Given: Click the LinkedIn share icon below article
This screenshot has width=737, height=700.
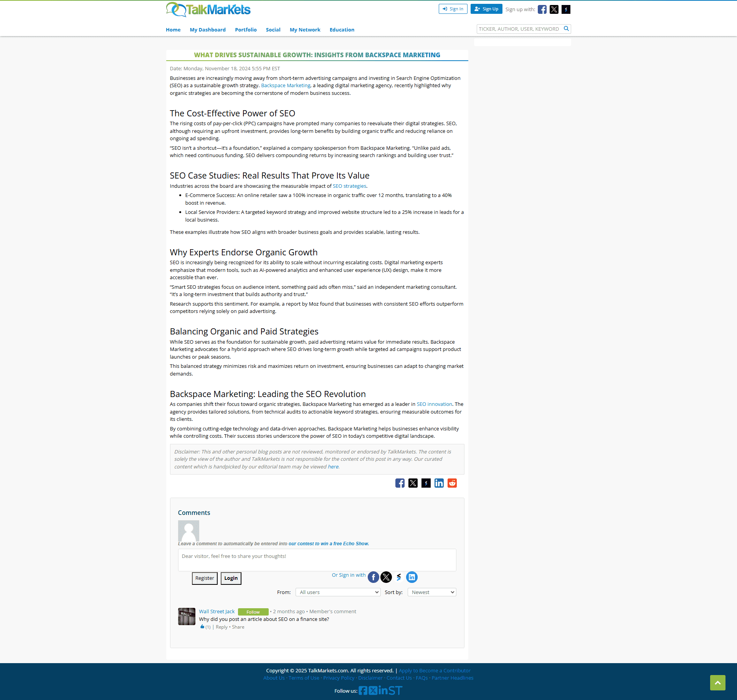Looking at the screenshot, I should 439,482.
